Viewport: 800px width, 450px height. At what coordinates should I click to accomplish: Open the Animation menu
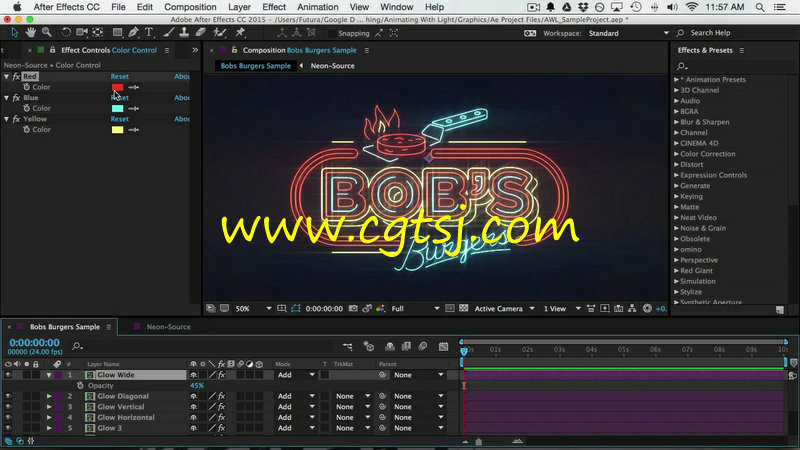(x=318, y=7)
